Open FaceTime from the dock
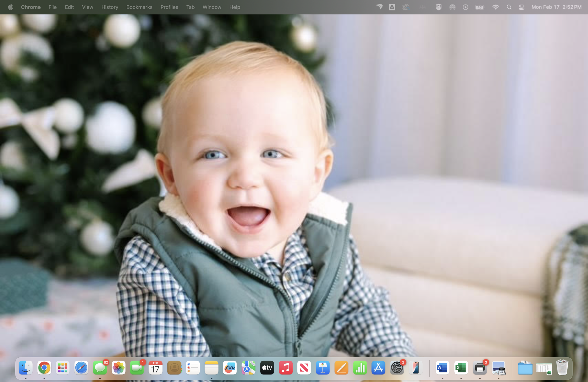Screen dimensions: 588x382 pyautogui.click(x=137, y=368)
